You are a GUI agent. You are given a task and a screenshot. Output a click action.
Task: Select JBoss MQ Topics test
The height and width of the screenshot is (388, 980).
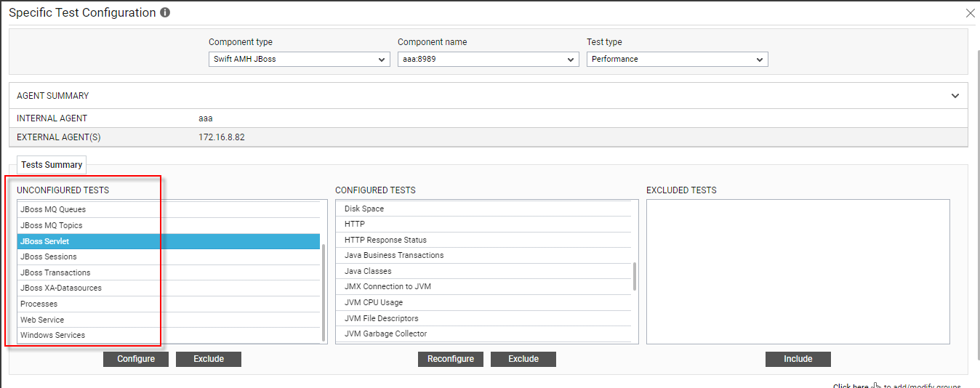169,225
